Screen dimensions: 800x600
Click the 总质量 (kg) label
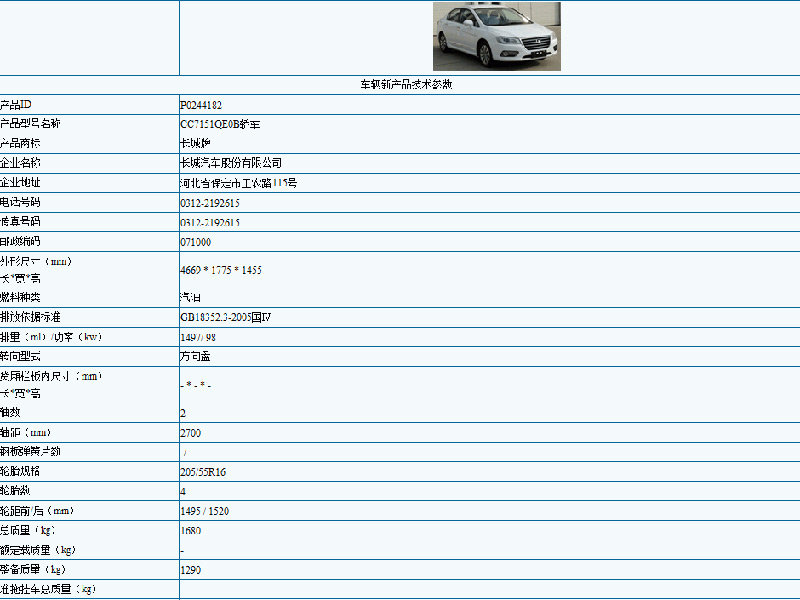28,531
